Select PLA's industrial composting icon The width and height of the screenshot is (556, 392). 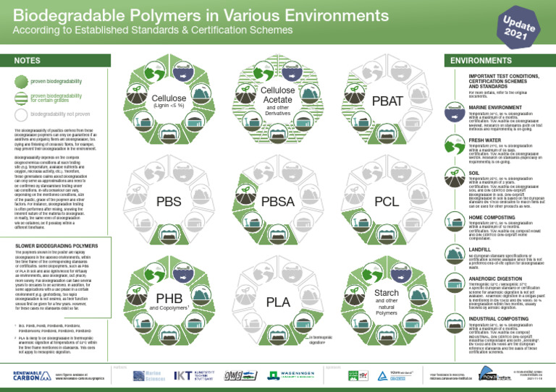pyautogui.click(x=278, y=335)
